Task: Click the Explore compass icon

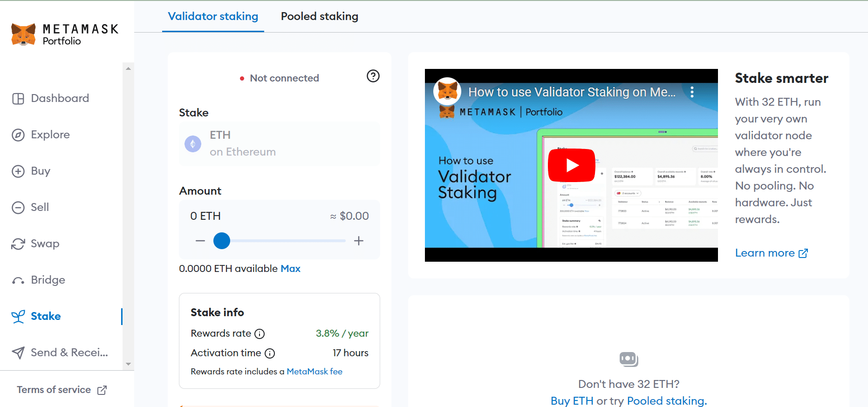Action: [18, 135]
